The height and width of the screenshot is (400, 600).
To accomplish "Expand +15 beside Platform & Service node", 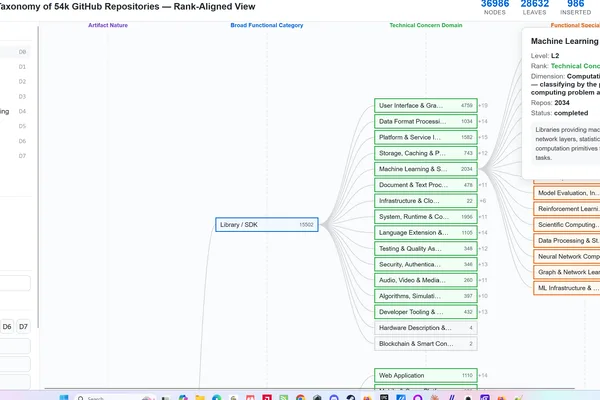I will (483, 137).
